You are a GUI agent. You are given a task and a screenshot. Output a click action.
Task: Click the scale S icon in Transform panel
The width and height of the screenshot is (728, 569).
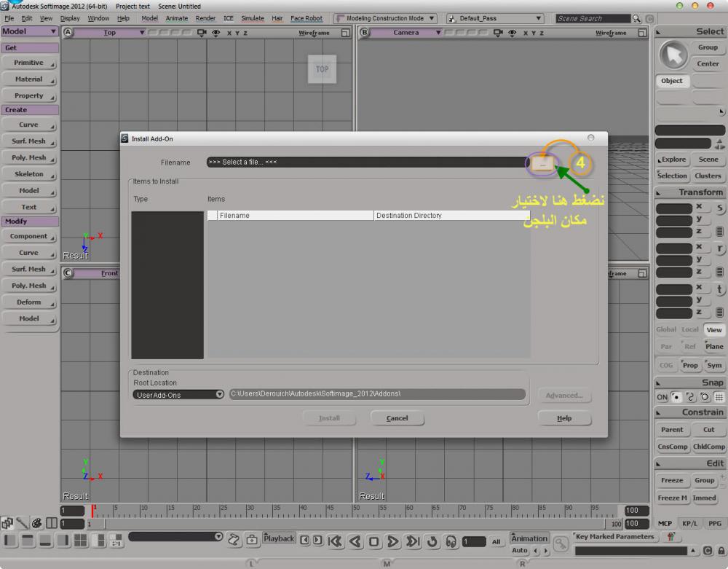pos(720,208)
